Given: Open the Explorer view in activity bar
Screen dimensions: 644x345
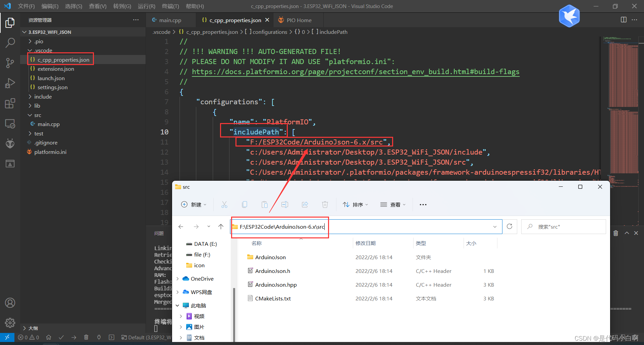Looking at the screenshot, I should [10, 23].
